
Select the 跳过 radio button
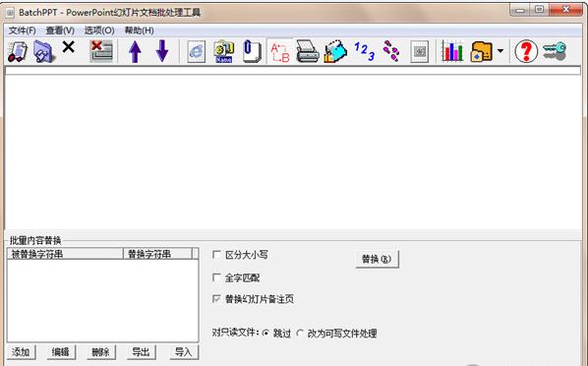click(x=265, y=333)
